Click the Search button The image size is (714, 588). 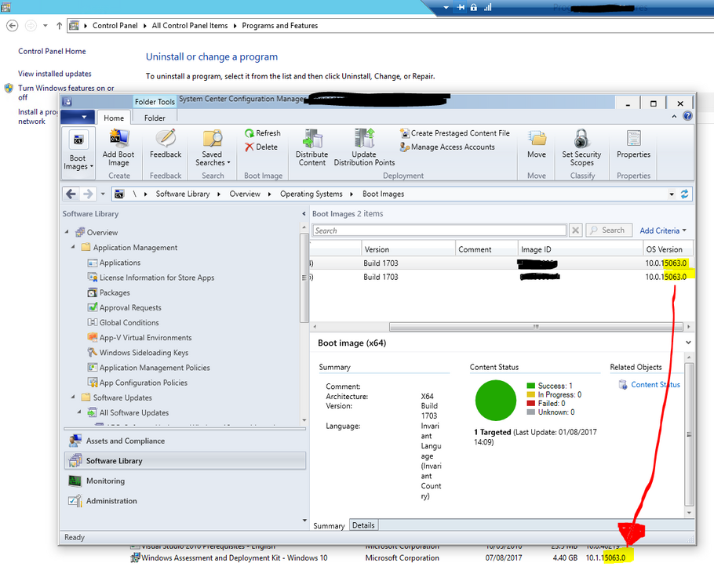609,230
